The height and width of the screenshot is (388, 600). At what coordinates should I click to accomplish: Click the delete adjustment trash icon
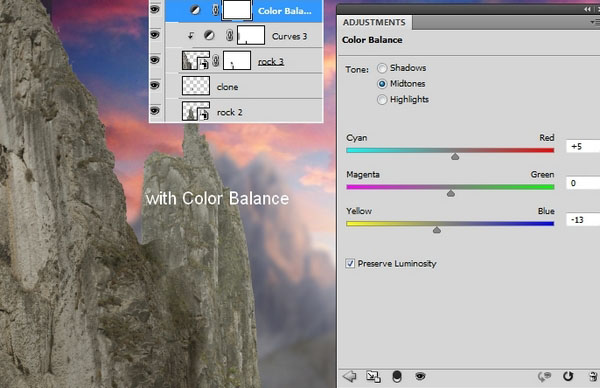[x=593, y=377]
